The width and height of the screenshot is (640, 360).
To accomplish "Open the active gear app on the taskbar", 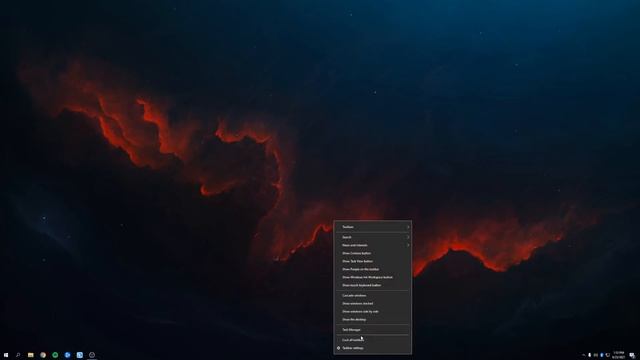I will click(x=92, y=355).
